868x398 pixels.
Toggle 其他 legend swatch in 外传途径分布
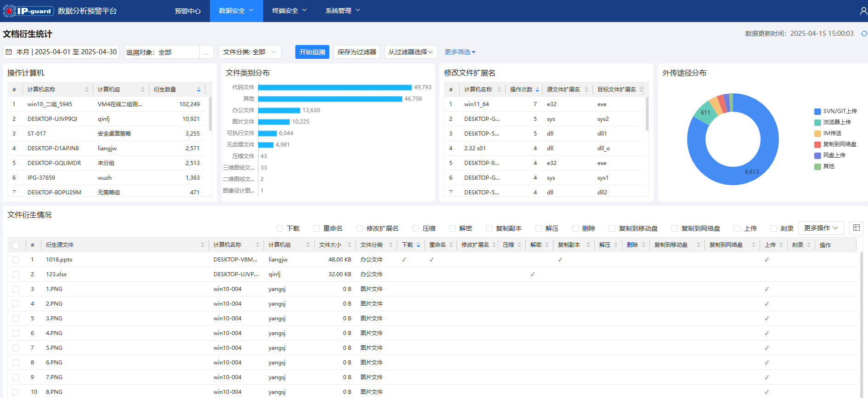(817, 166)
